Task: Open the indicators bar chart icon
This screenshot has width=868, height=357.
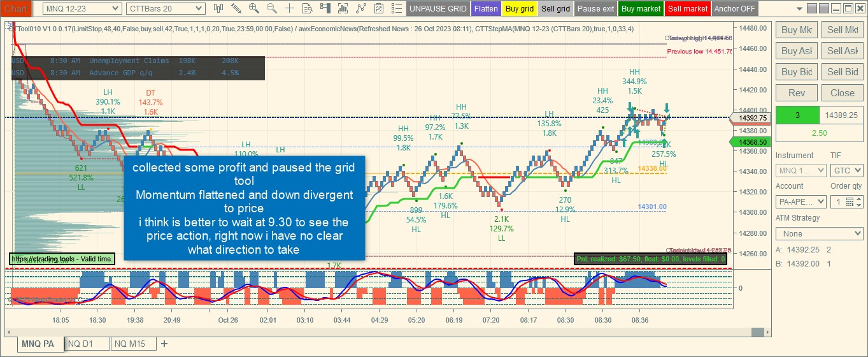Action: point(343,8)
